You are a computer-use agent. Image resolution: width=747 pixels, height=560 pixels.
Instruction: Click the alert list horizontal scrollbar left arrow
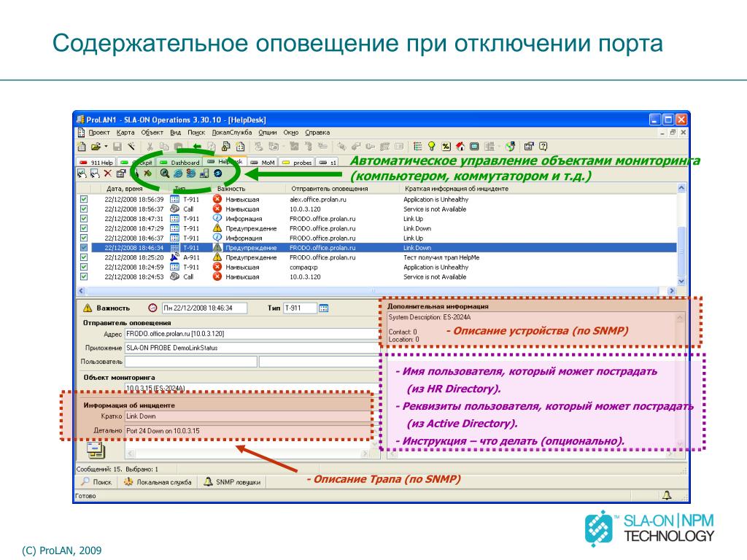pyautogui.click(x=81, y=290)
